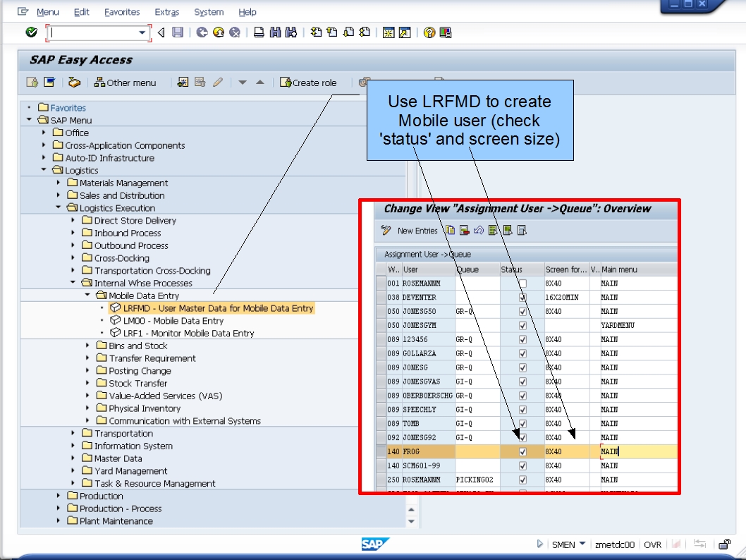
Task: Click the Save (diskette) toolbar icon
Action: [x=178, y=31]
